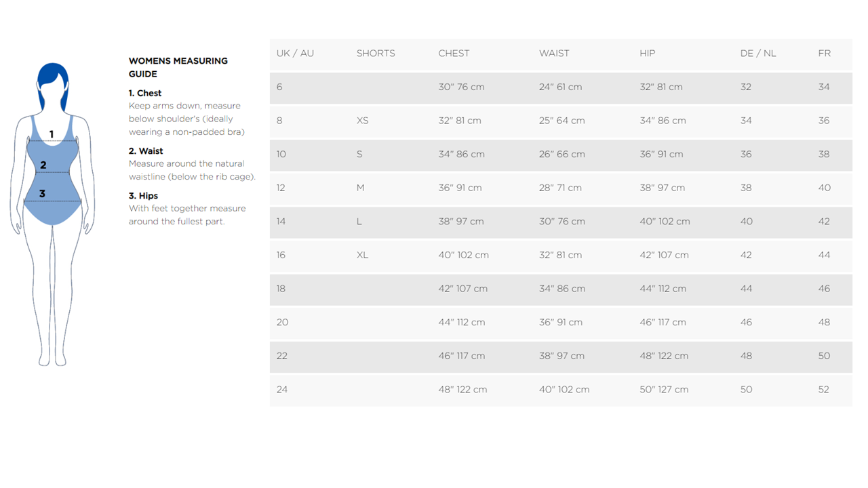Viewport: 868px width, 488px height.
Task: Click the WAIST column header
Action: coord(554,54)
